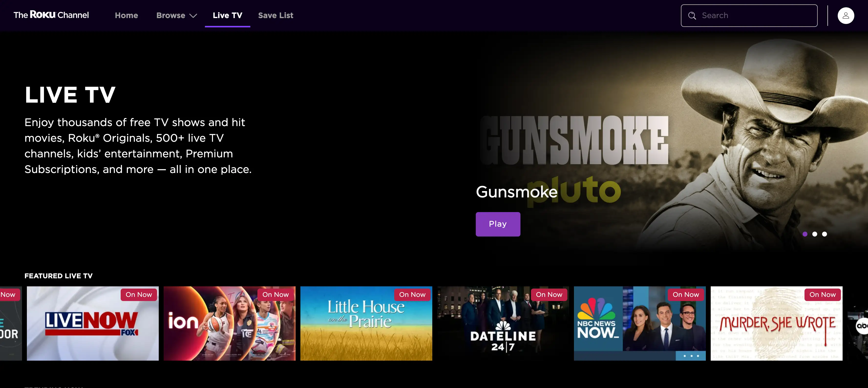Select the first carousel dot indicator
This screenshot has height=388, width=868.
[x=805, y=234]
